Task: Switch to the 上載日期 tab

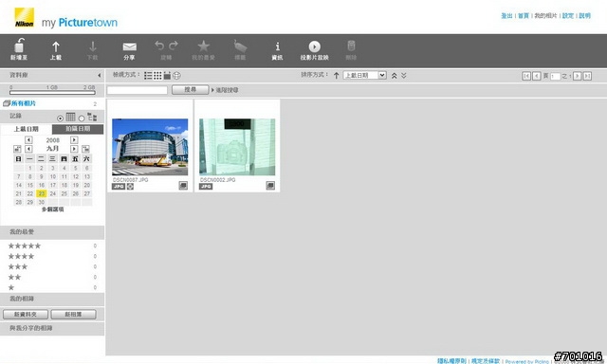Action: pyautogui.click(x=27, y=129)
